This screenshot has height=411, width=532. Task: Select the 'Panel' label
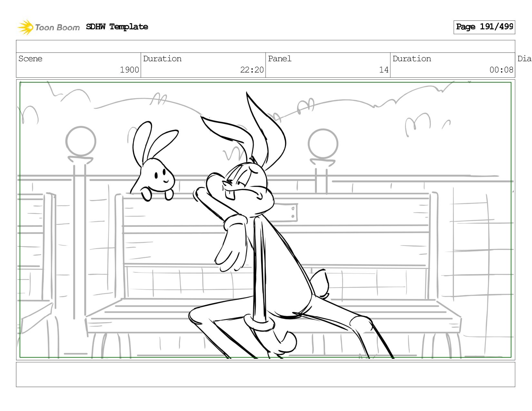click(x=280, y=59)
